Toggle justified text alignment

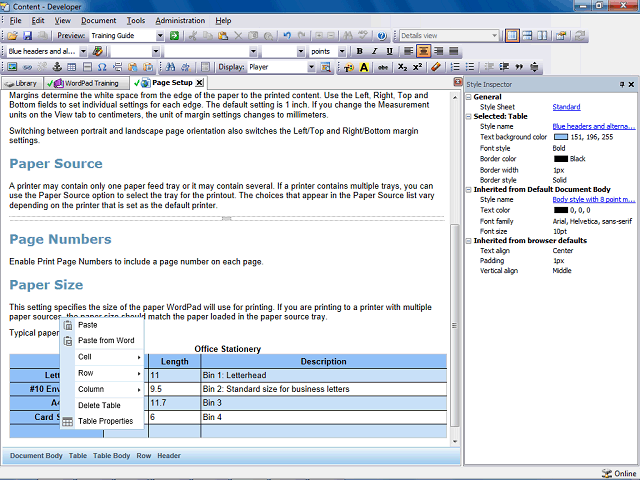453,51
